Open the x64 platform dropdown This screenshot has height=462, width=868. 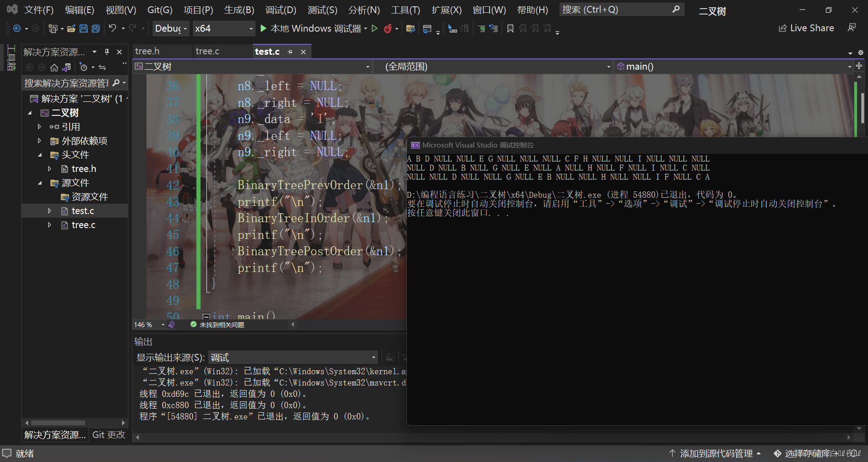(x=224, y=29)
